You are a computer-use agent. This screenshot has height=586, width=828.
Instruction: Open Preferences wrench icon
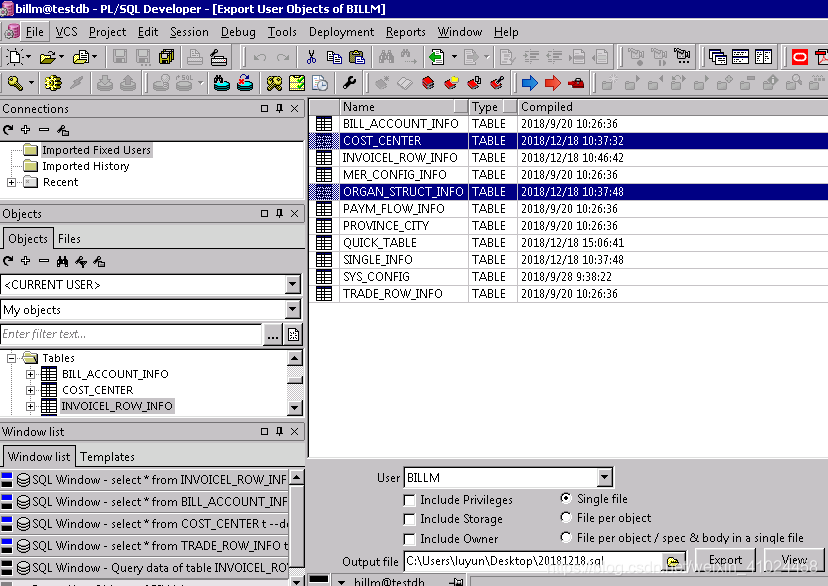point(349,83)
